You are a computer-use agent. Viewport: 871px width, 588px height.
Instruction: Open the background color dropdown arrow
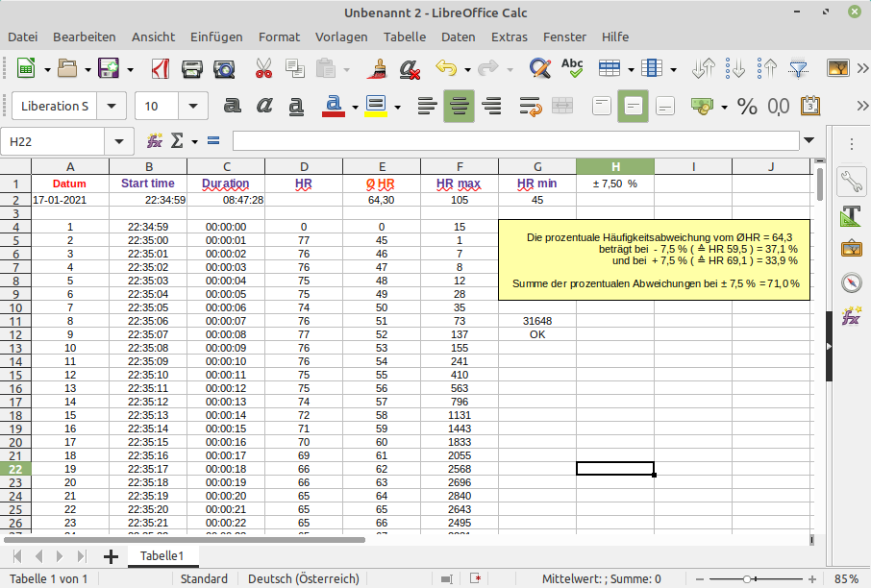point(398,107)
